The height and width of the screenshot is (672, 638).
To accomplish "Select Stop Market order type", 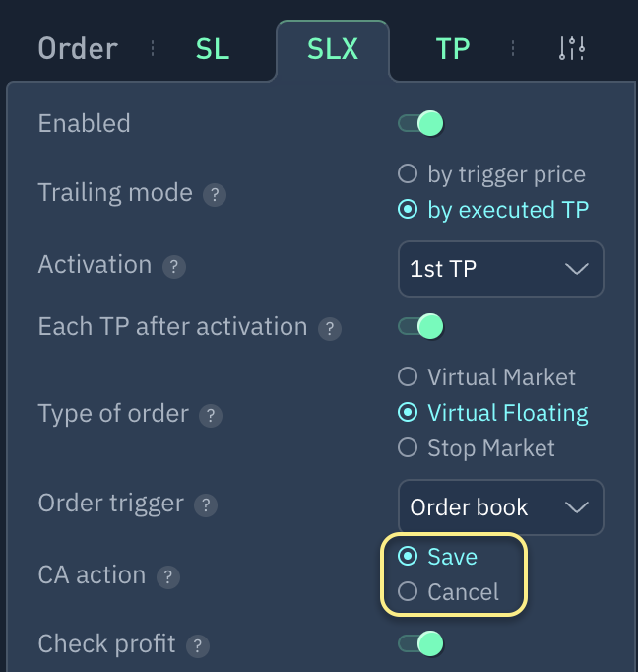I will [408, 448].
